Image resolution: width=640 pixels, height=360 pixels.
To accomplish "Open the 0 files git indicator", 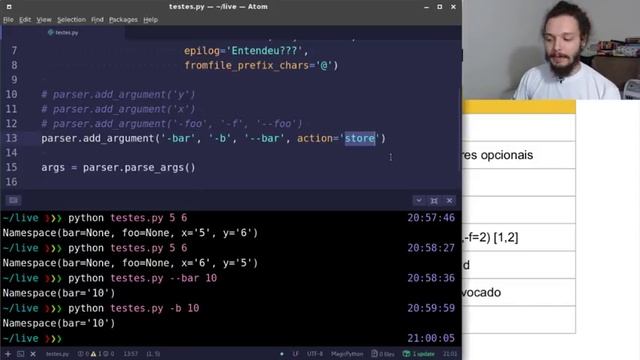I will 383,354.
